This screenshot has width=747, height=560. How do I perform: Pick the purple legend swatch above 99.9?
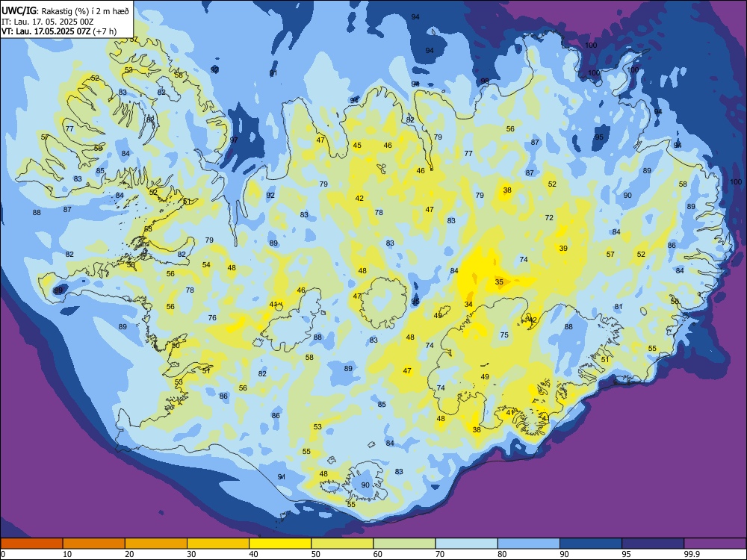click(x=715, y=544)
